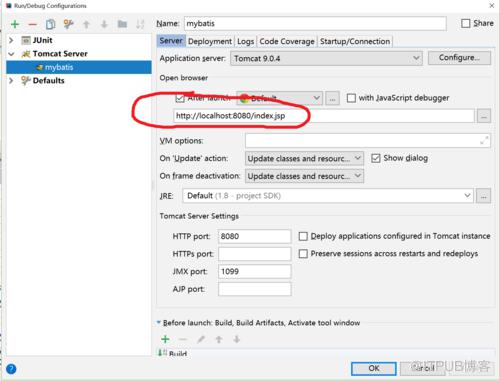
Task: Click the ellipsis button beside URL field
Action: pyautogui.click(x=484, y=116)
